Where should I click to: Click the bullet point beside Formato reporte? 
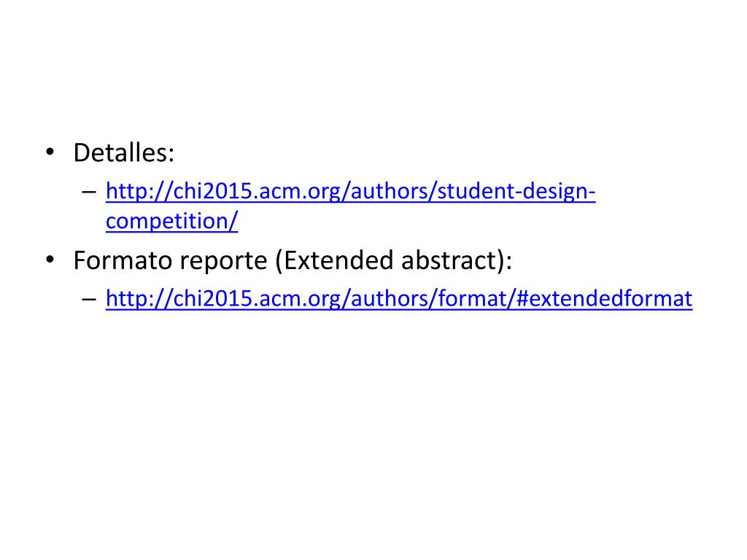coord(50,260)
